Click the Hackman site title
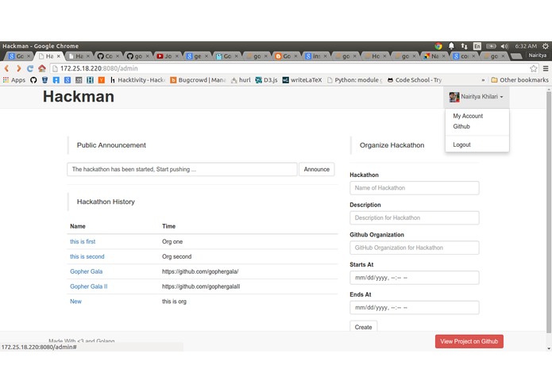This screenshot has height=392, width=552. [x=79, y=97]
